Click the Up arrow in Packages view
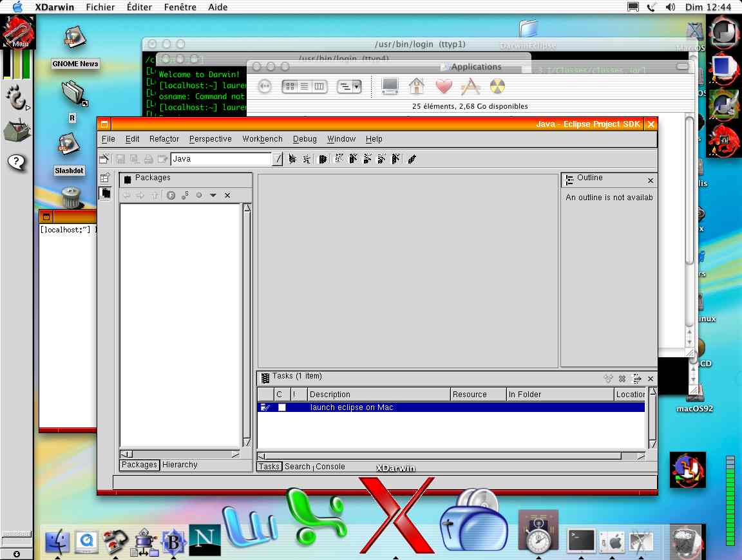The width and height of the screenshot is (742, 560). 155,195
